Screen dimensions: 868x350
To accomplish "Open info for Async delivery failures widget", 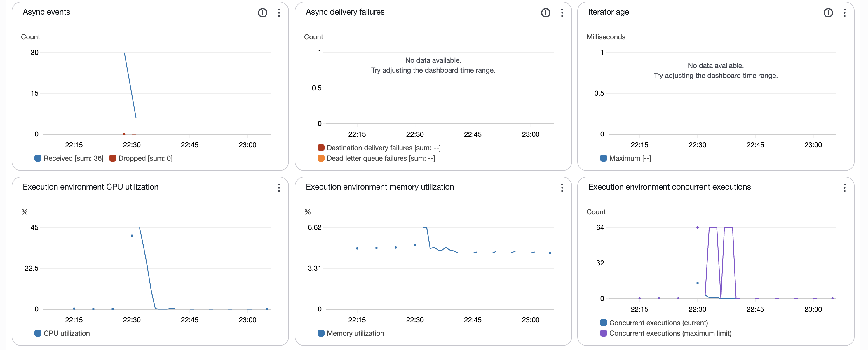I will (545, 13).
